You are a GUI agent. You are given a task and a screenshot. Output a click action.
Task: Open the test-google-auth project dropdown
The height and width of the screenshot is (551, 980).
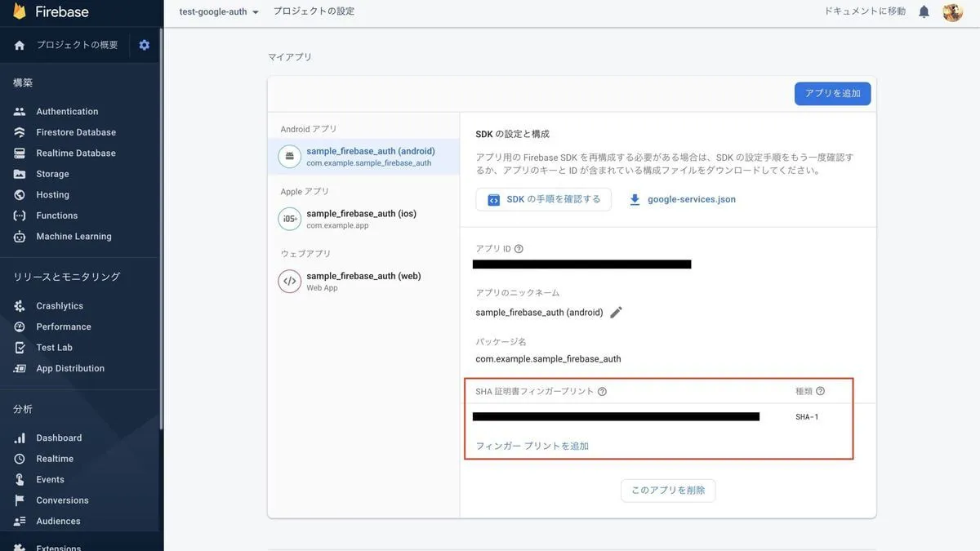click(x=219, y=11)
